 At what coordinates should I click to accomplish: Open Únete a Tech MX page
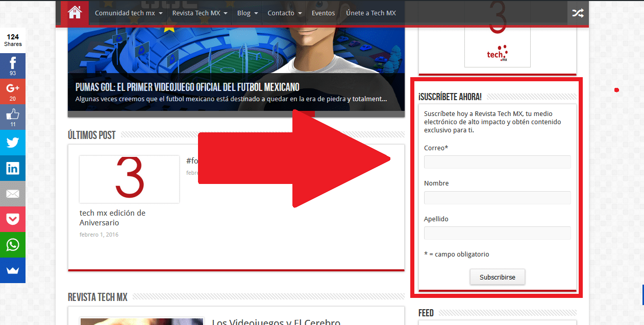click(x=371, y=13)
